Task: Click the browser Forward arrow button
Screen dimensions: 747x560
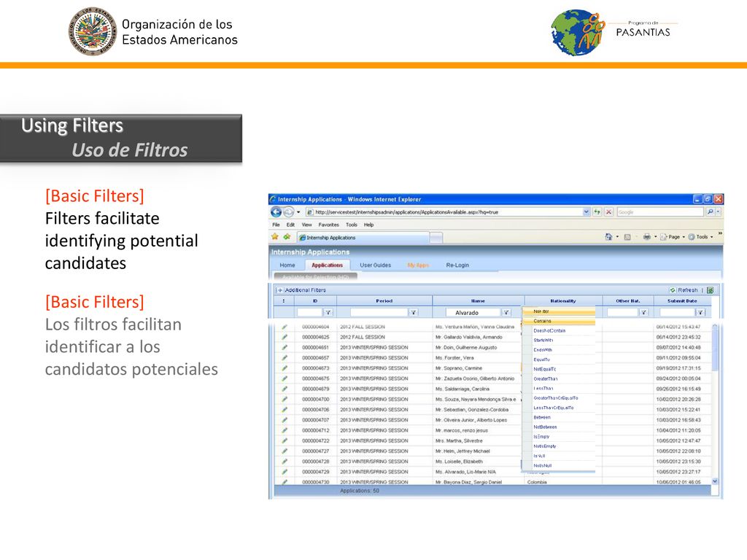Action: [x=288, y=212]
